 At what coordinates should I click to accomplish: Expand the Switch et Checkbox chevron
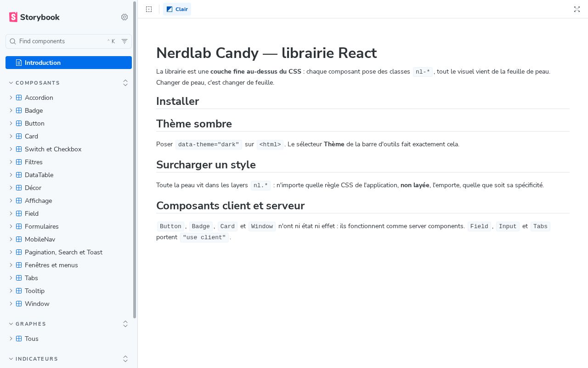(11, 149)
